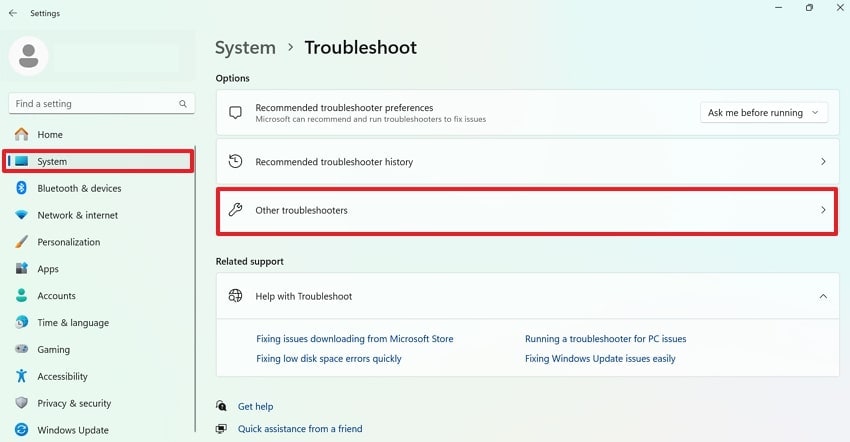Open Recommended troubleshooter history via its chevron

click(x=823, y=162)
